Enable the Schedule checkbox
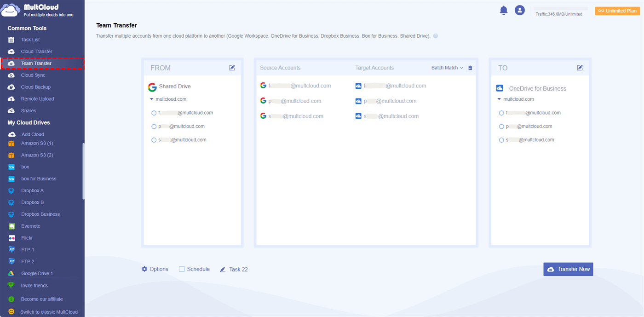644x317 pixels. pyautogui.click(x=182, y=269)
